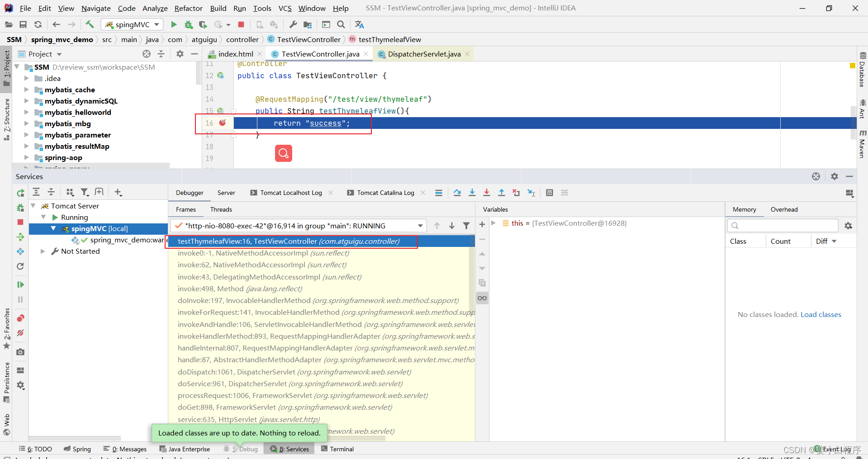Expand the mybatis_cache folder
Image resolution: width=868 pixels, height=459 pixels.
(x=26, y=90)
